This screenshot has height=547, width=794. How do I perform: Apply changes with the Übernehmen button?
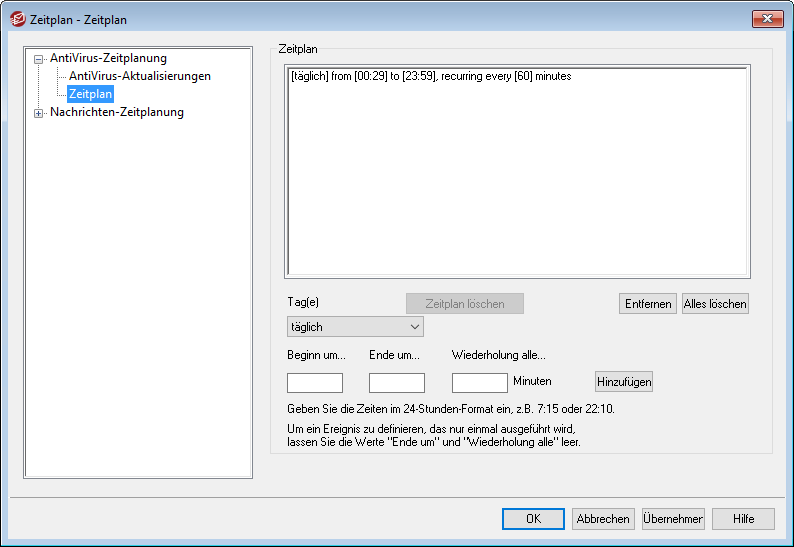click(673, 519)
